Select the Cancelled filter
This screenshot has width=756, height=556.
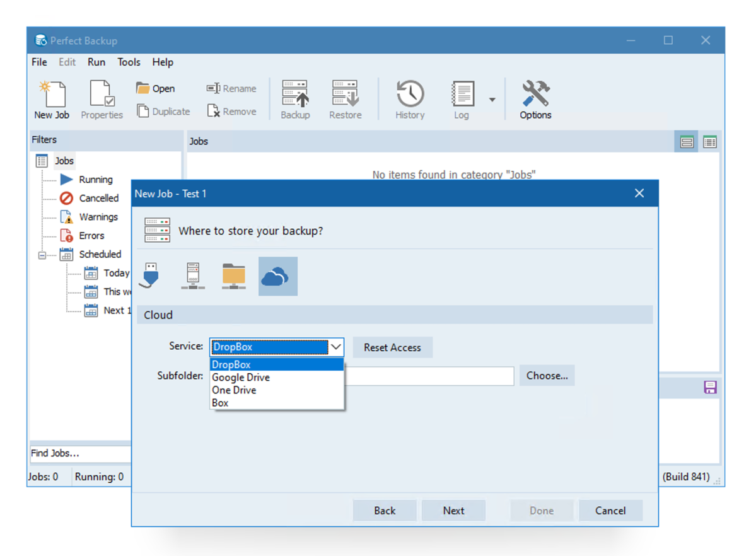pos(99,198)
